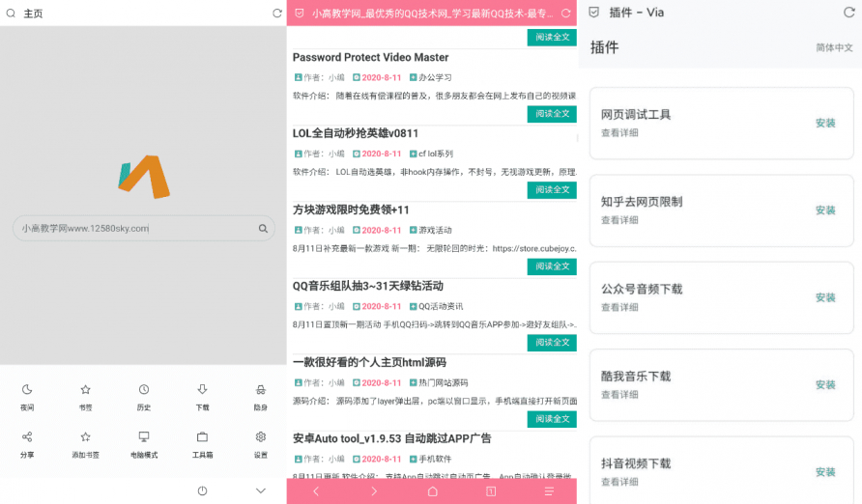Tap 阅读全文 under 方块游戏限时免费领+11
862x504 pixels.
(552, 266)
